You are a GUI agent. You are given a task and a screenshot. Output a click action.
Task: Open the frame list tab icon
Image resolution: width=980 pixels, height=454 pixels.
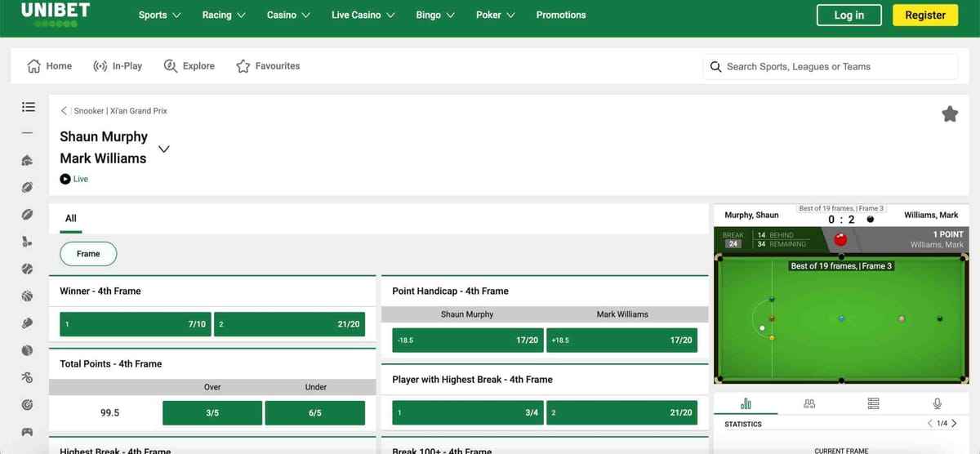click(873, 403)
